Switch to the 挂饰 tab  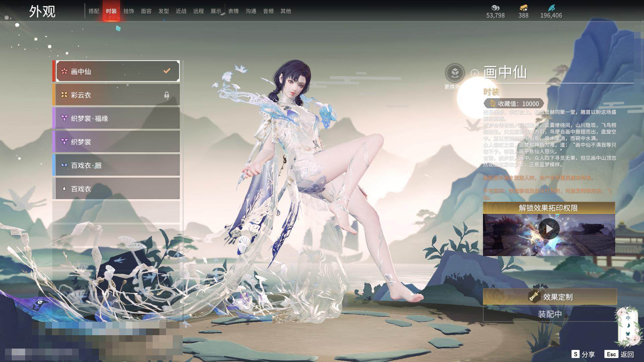click(129, 11)
